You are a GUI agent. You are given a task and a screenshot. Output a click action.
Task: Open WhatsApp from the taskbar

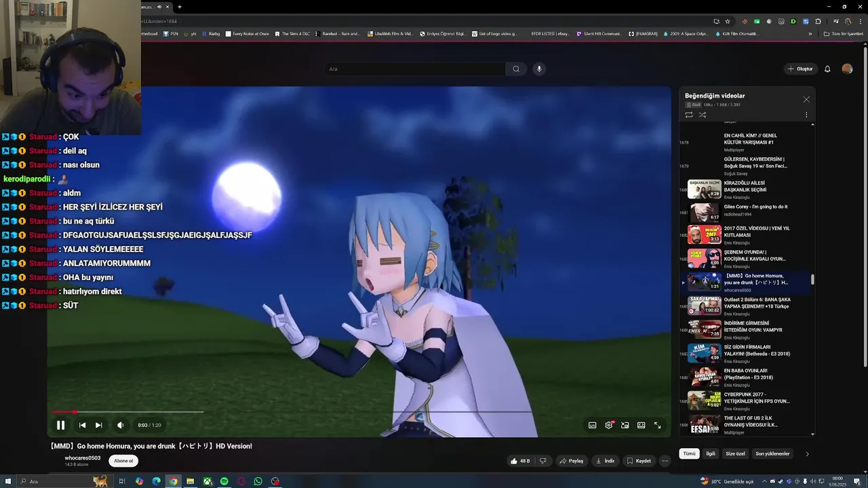258,481
